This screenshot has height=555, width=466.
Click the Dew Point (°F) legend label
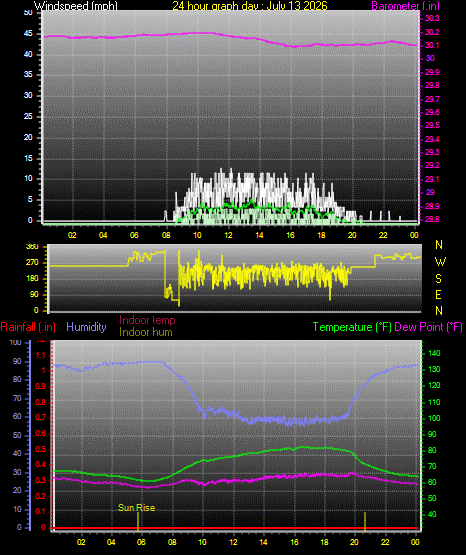click(428, 327)
